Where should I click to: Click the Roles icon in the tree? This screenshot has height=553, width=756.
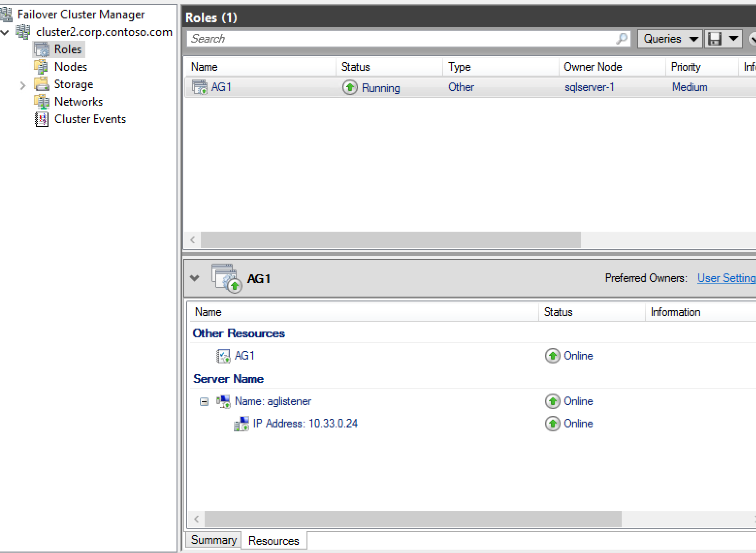pyautogui.click(x=42, y=49)
